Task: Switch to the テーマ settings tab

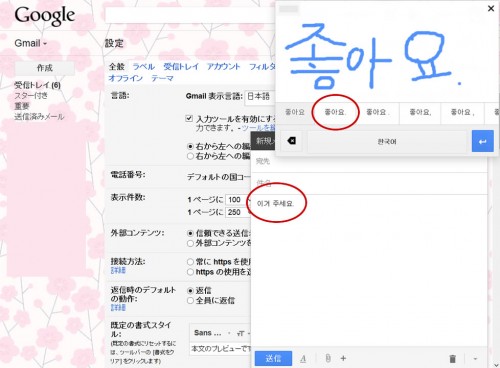Action: (163, 78)
